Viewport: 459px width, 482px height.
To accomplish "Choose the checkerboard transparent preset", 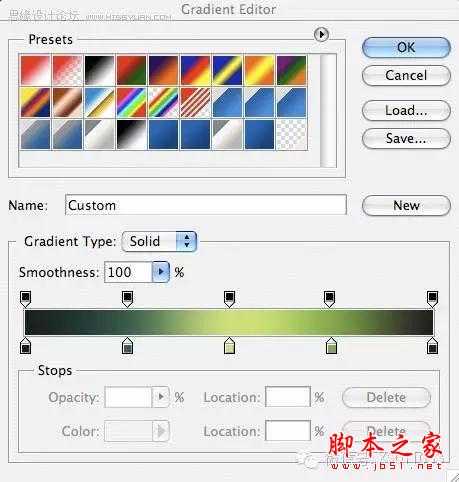I will point(291,134).
